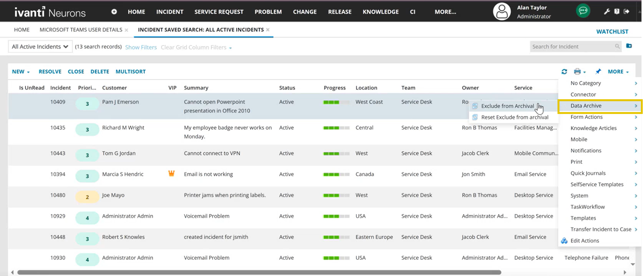
Task: Click the logout arrow icon
Action: click(x=627, y=11)
